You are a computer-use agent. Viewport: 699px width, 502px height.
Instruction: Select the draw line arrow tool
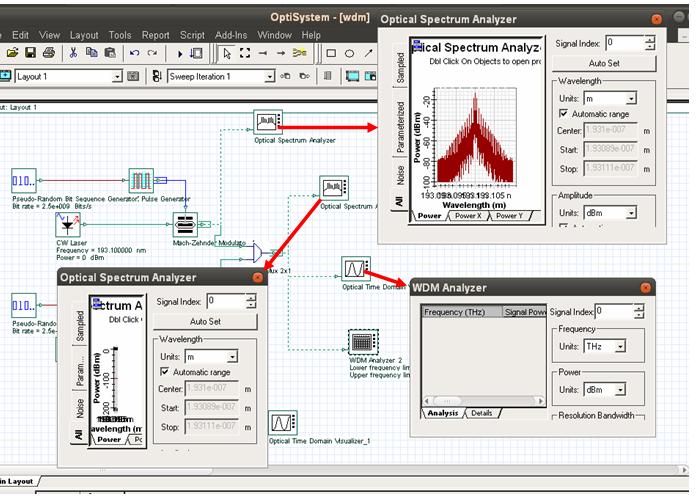point(368,53)
